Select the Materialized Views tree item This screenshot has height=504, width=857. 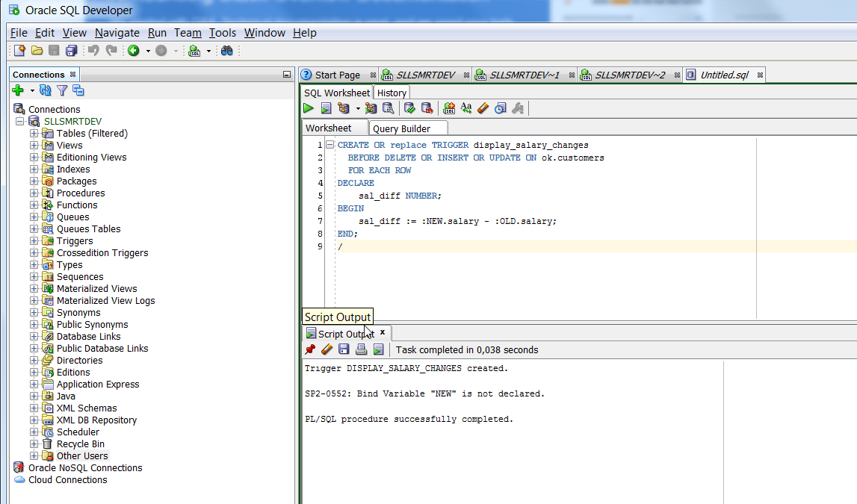(96, 289)
